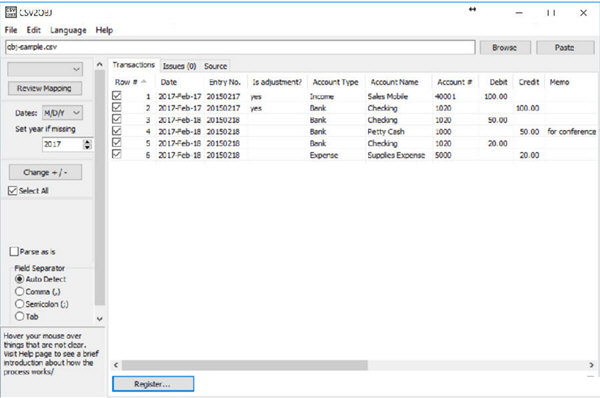Sort by the Row # column header
This screenshot has height=398, width=600.
click(132, 82)
